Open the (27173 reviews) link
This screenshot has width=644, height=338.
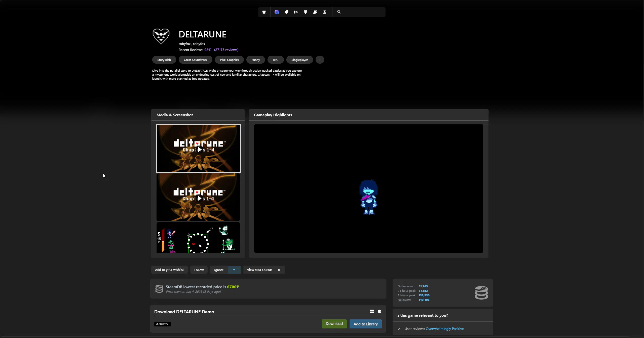point(226,50)
